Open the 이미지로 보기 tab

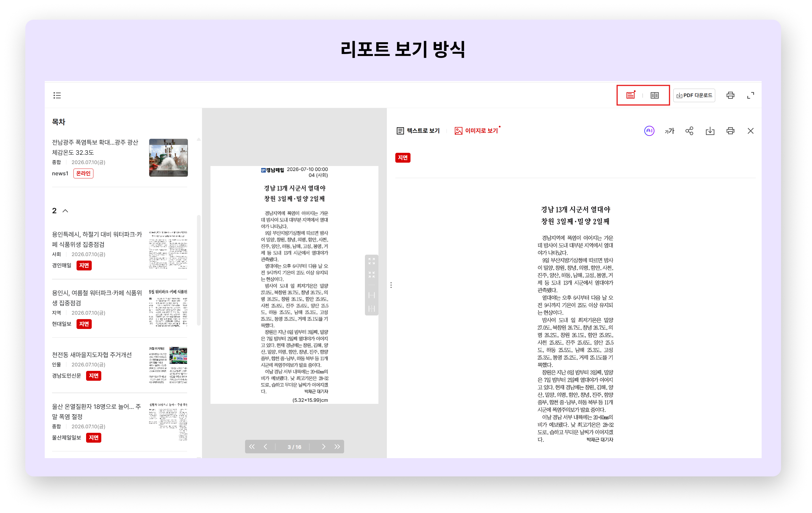pyautogui.click(x=476, y=131)
